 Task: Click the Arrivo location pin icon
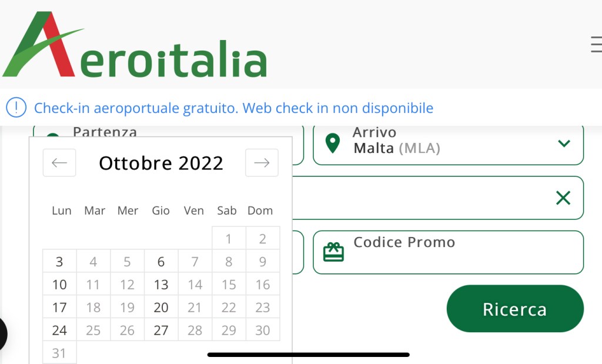[x=333, y=143]
